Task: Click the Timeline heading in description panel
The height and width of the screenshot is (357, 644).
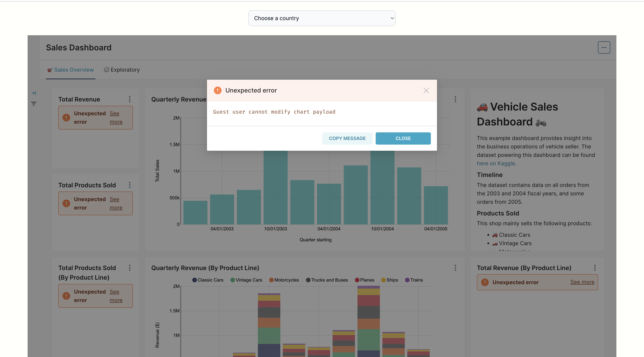Action: [x=490, y=175]
